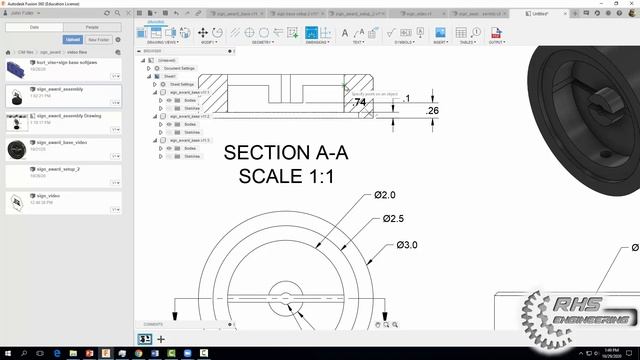Open the Symbols dropdown menu

(404, 42)
